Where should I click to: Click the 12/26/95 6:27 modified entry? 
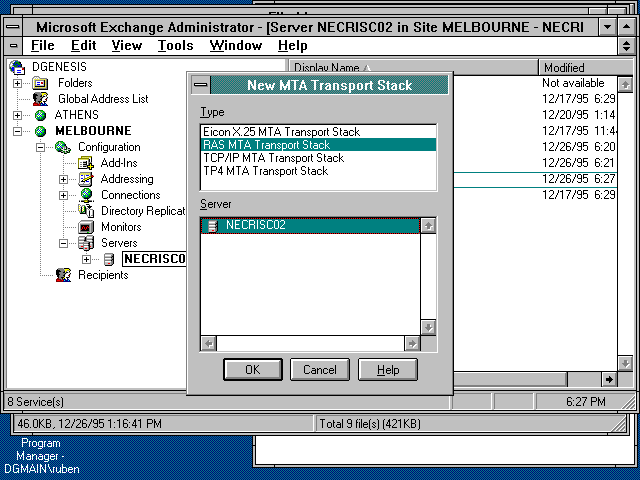[x=578, y=179]
